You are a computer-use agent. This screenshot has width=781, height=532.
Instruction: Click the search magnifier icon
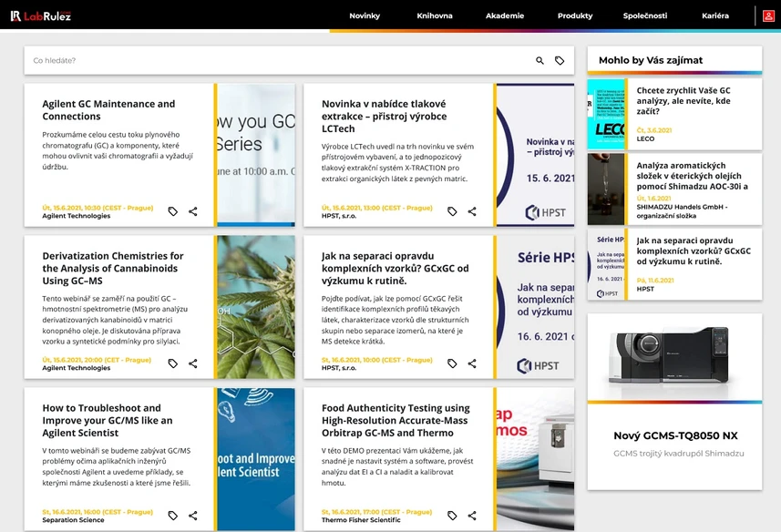coord(540,61)
